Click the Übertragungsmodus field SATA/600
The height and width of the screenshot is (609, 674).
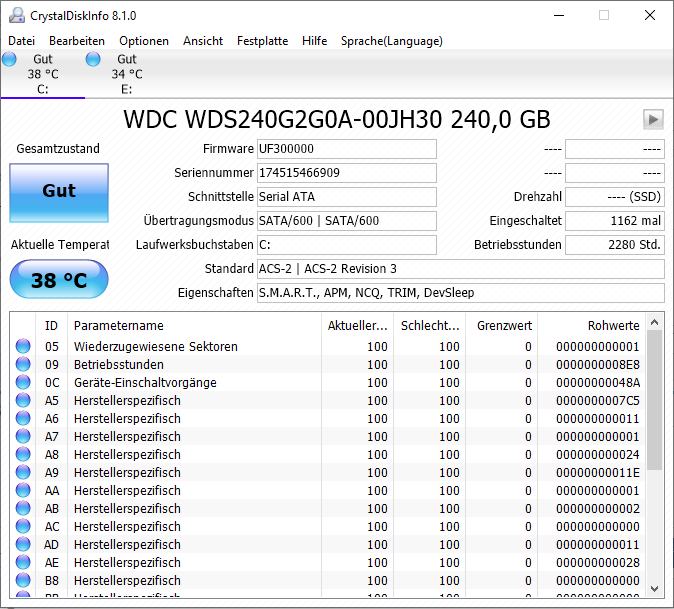tap(347, 221)
